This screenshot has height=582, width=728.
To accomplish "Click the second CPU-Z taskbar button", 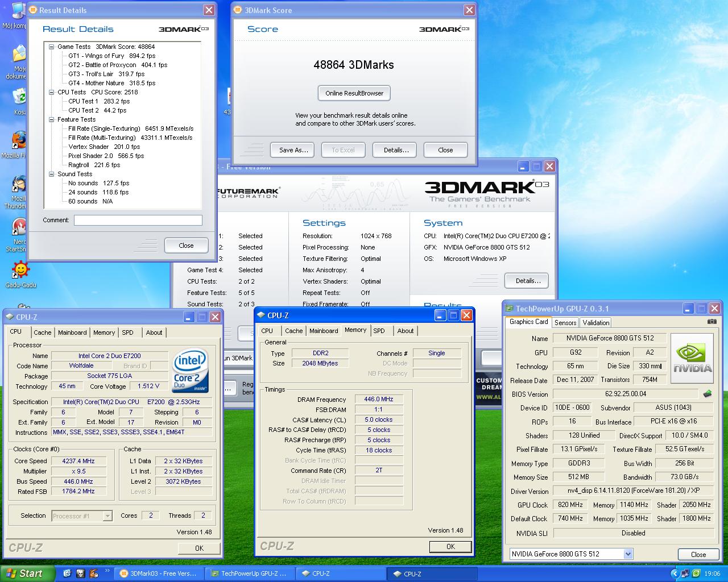I will click(x=431, y=573).
